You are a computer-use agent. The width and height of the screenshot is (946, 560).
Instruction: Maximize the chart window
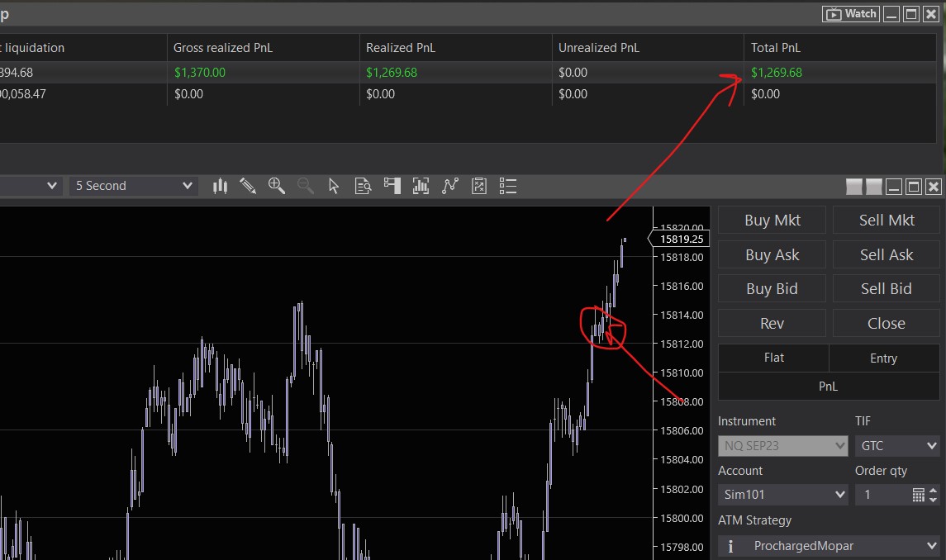[914, 187]
